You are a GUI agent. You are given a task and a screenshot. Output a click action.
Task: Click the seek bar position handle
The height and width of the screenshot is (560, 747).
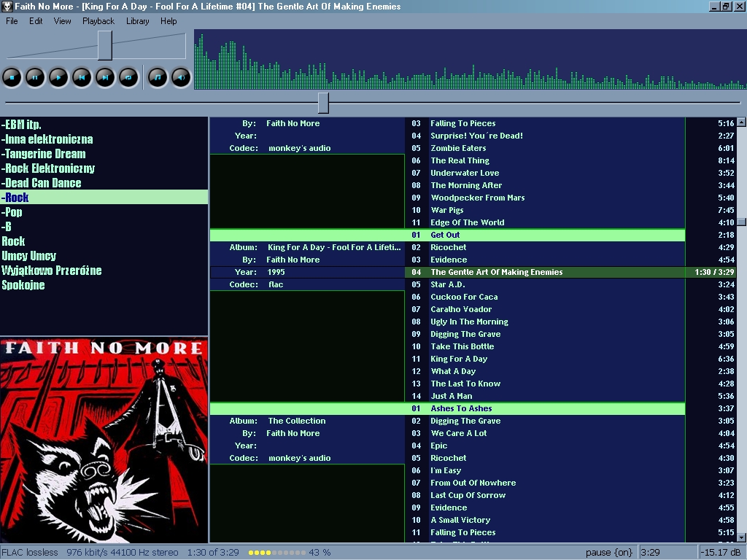323,103
